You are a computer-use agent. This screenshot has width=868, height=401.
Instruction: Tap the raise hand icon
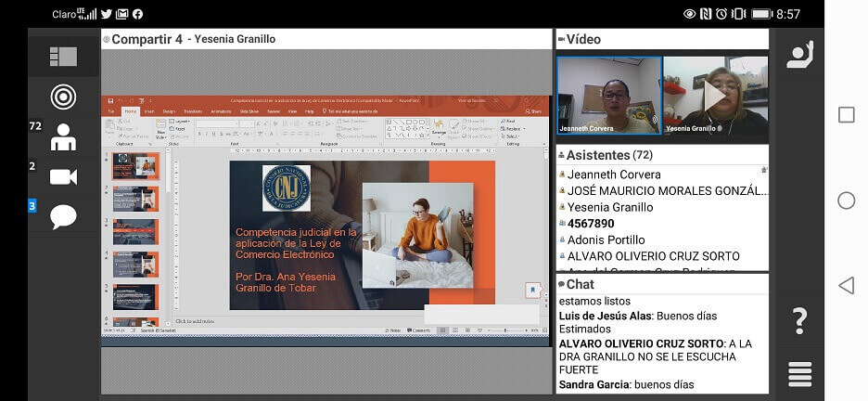(x=800, y=54)
